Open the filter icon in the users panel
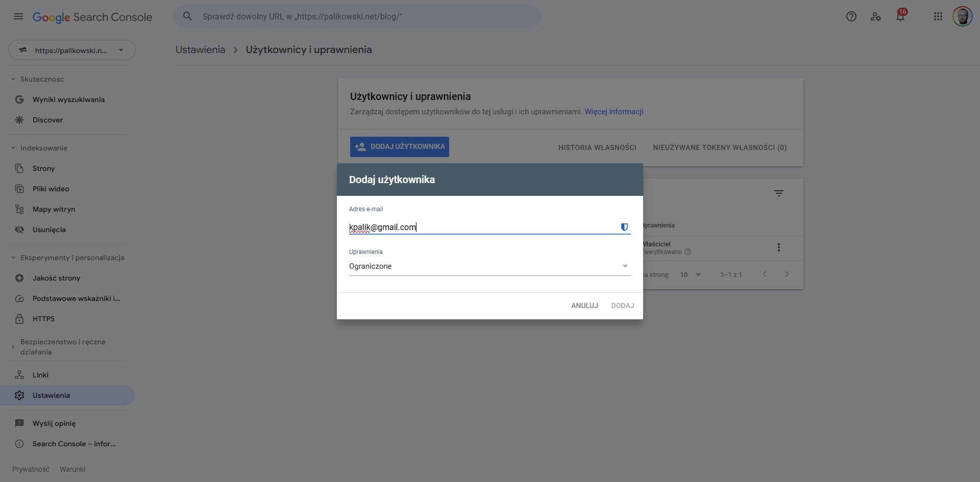980x482 pixels. pos(779,193)
